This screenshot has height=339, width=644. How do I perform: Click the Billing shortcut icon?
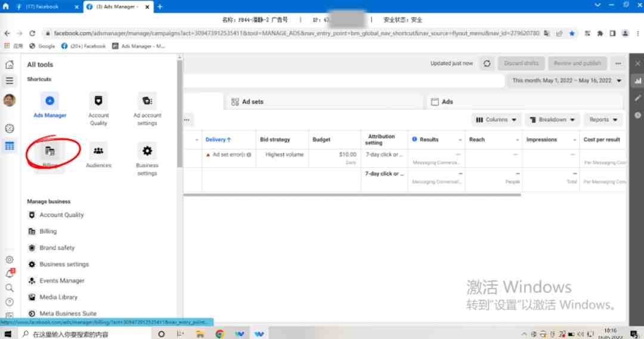pyautogui.click(x=49, y=151)
